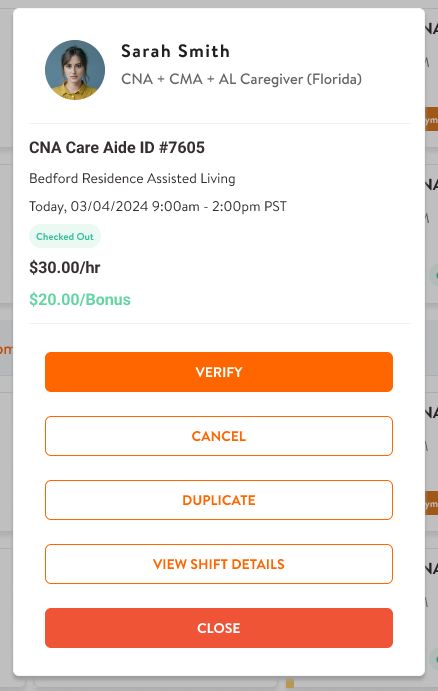
Task: Click the $30.00/hr rate text
Action: [x=65, y=267]
